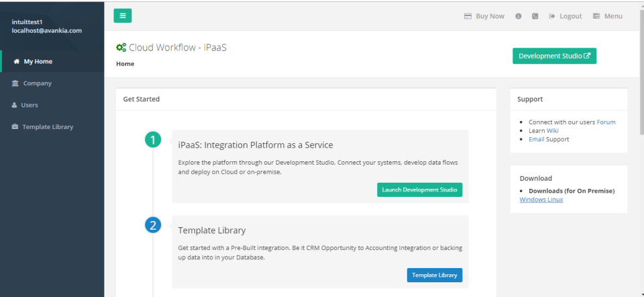Click the step 1 green circle marker

(x=153, y=140)
